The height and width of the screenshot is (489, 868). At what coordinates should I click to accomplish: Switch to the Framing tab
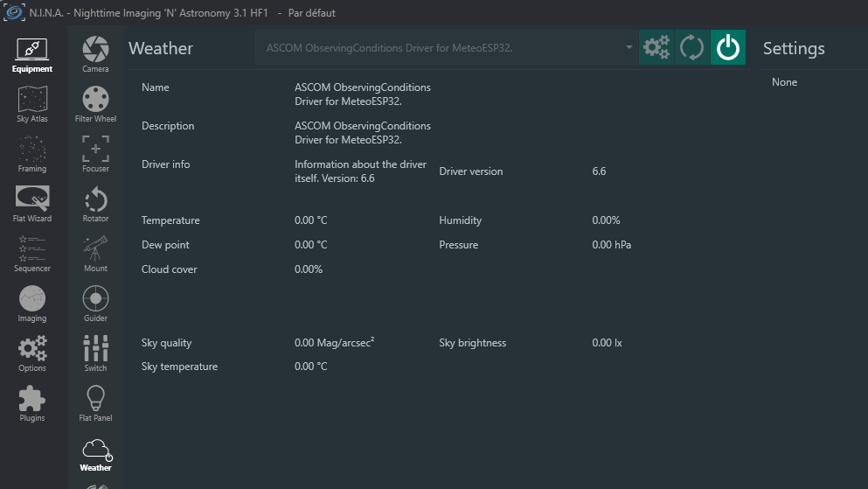point(32,152)
